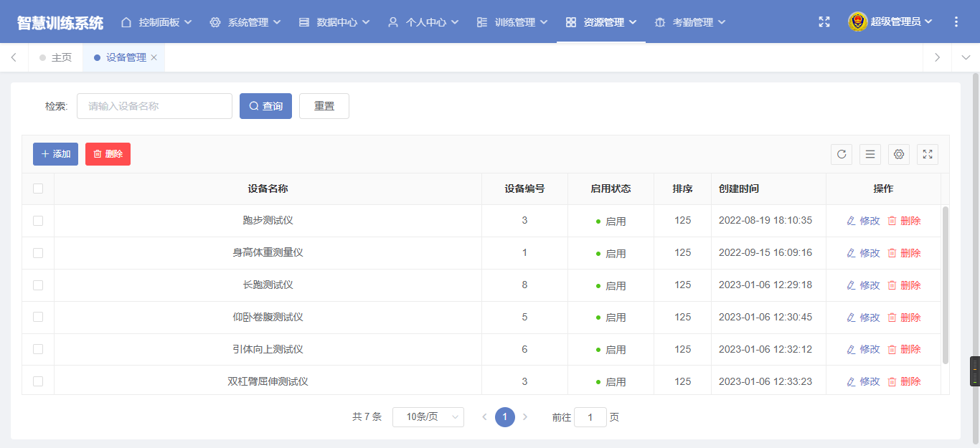Open column settings gear icon
Image resolution: width=980 pixels, height=448 pixels.
899,154
